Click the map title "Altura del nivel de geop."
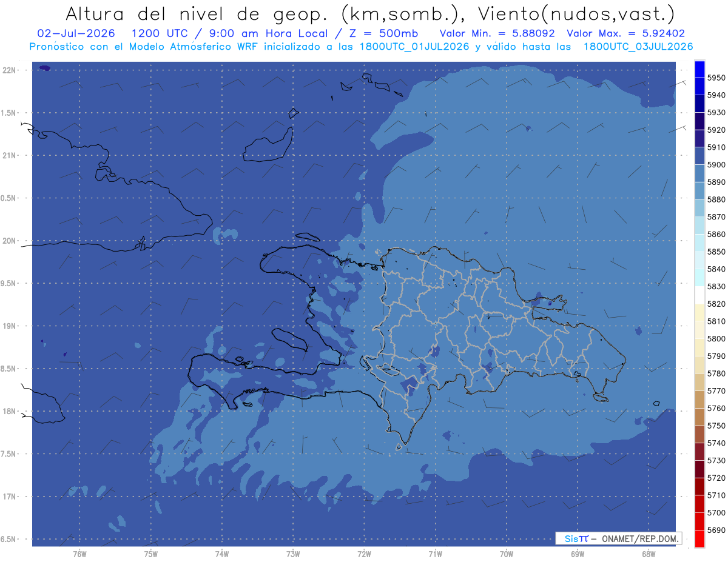 tap(198, 15)
